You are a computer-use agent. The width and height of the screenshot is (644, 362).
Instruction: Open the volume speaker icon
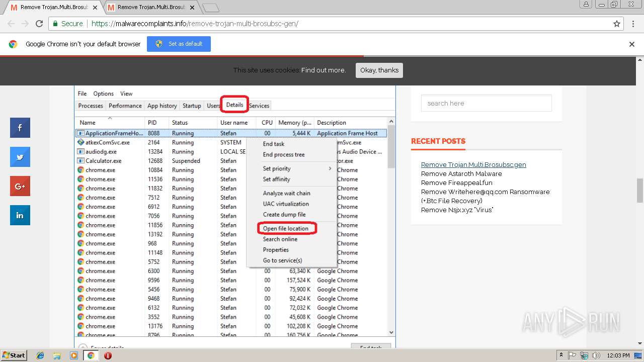pyautogui.click(x=596, y=355)
